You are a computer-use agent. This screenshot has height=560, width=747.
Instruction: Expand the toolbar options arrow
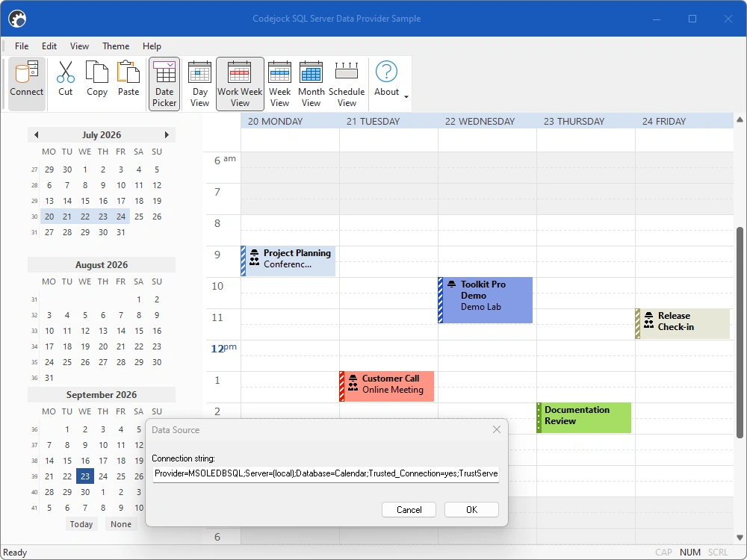[406, 96]
